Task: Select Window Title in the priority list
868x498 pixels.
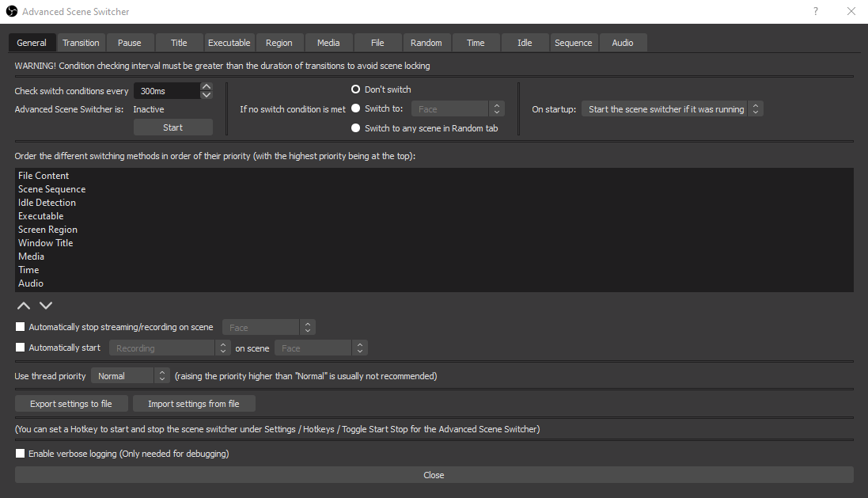Action: (434, 242)
